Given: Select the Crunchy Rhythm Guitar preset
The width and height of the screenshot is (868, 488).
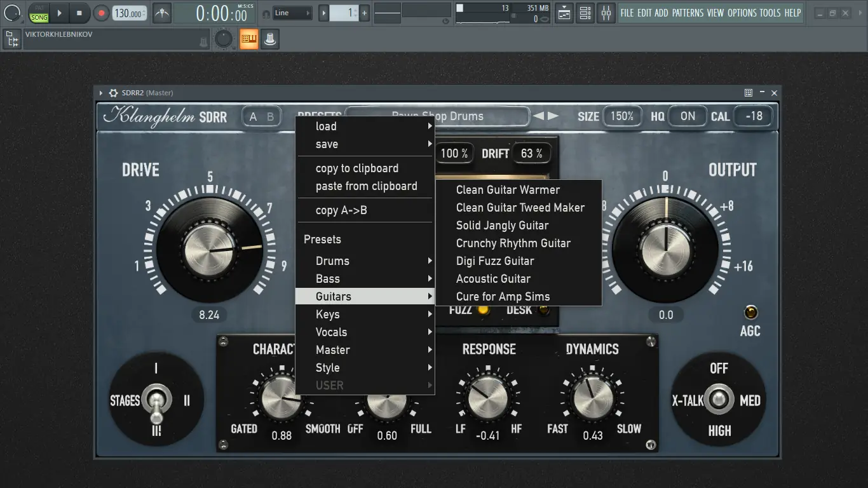Looking at the screenshot, I should (519, 243).
